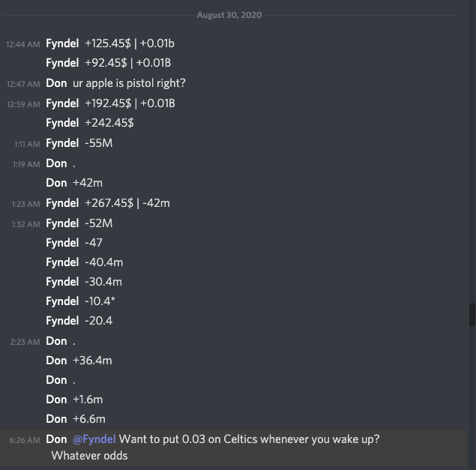Click the Don username next to '+36.4m'
The image size is (476, 470).
coord(56,361)
